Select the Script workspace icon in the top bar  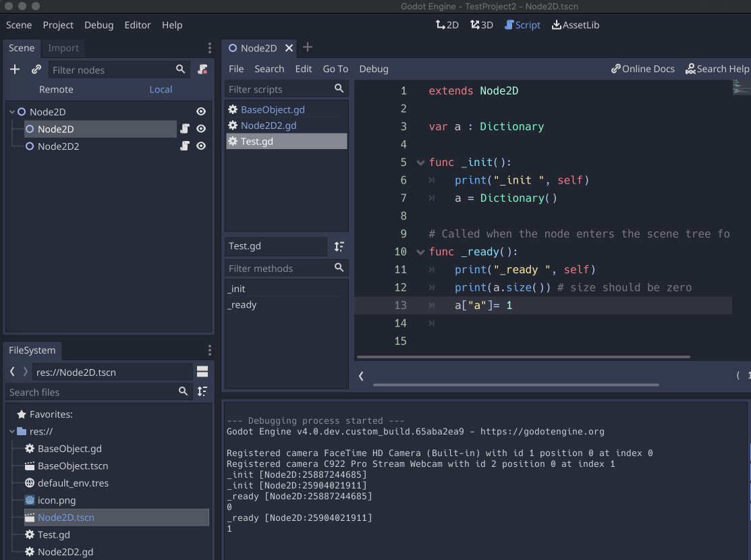click(522, 25)
